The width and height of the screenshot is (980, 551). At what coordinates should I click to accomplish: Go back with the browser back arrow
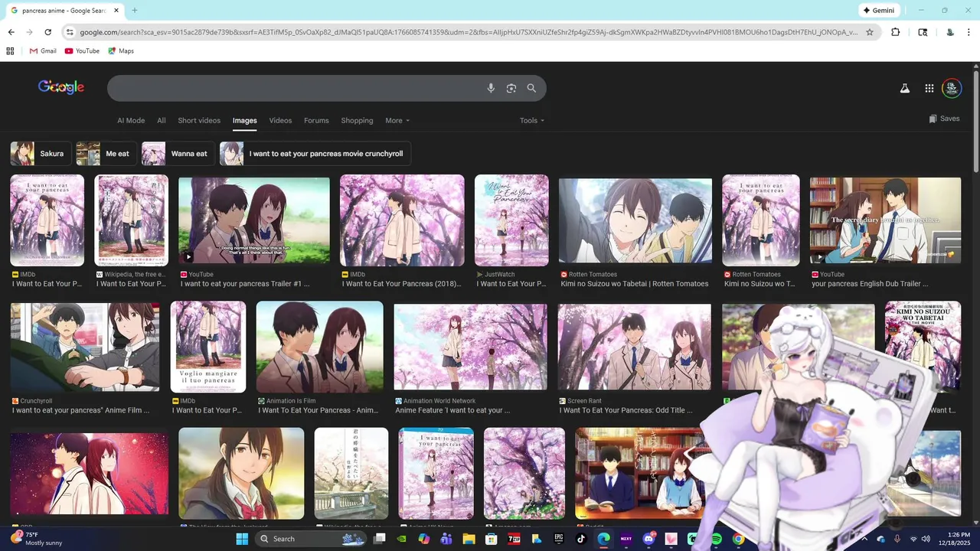(x=11, y=32)
